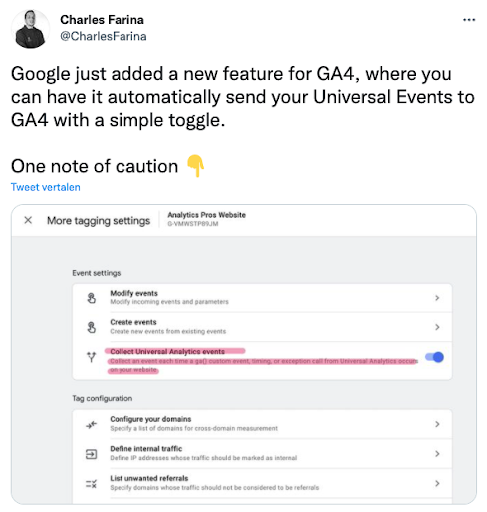Viewport: 487px width, 512px height.
Task: Click the Define internal traffic icon
Action: point(91,454)
